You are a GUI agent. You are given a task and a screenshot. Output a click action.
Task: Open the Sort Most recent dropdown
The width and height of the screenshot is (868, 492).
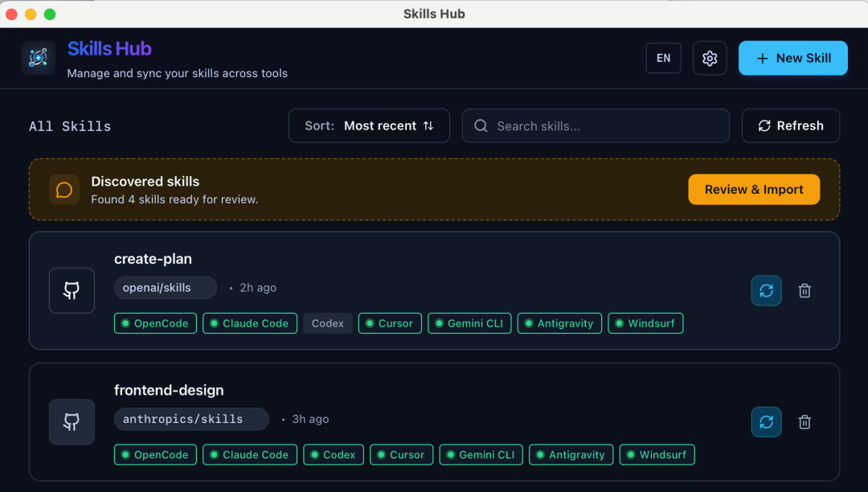coord(369,125)
